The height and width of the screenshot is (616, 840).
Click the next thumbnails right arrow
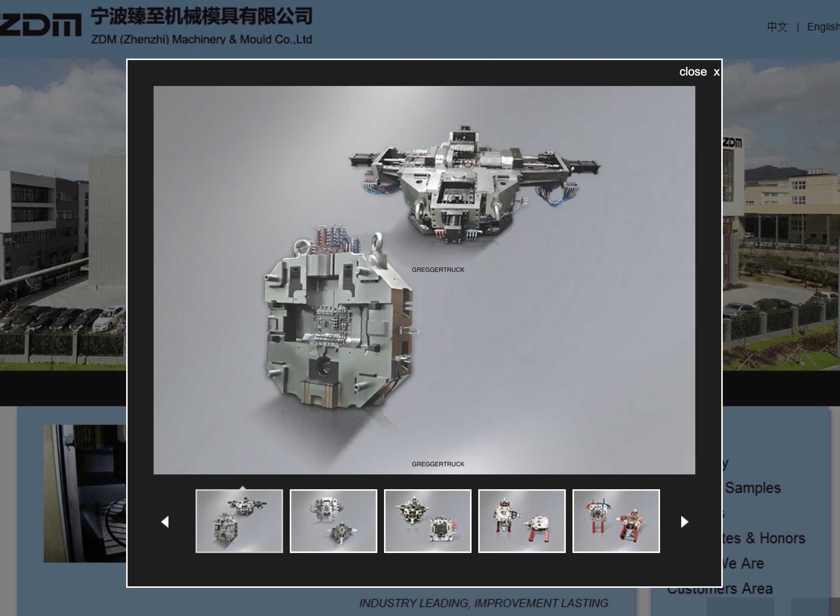click(684, 521)
